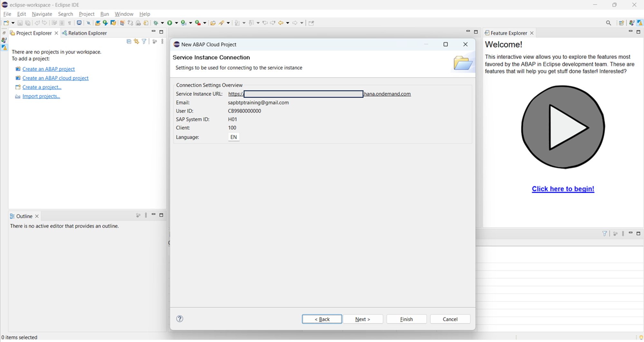The height and width of the screenshot is (342, 644).
Task: Open the New item dropdown arrow in toolbar
Action: click(13, 23)
